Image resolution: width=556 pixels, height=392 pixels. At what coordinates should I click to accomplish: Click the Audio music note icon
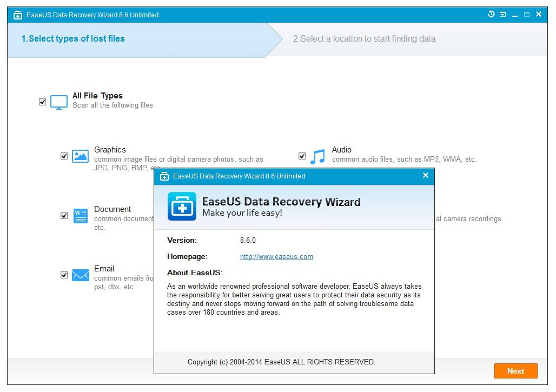click(317, 156)
